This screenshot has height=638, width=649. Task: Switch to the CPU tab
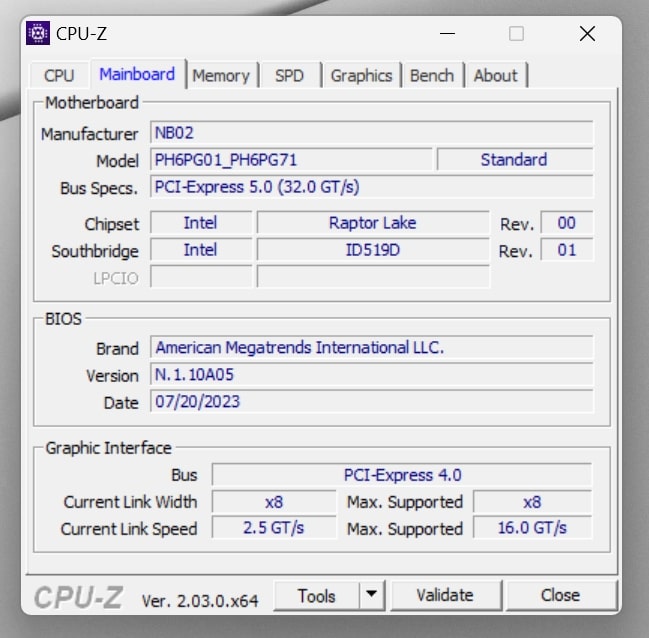pos(59,75)
